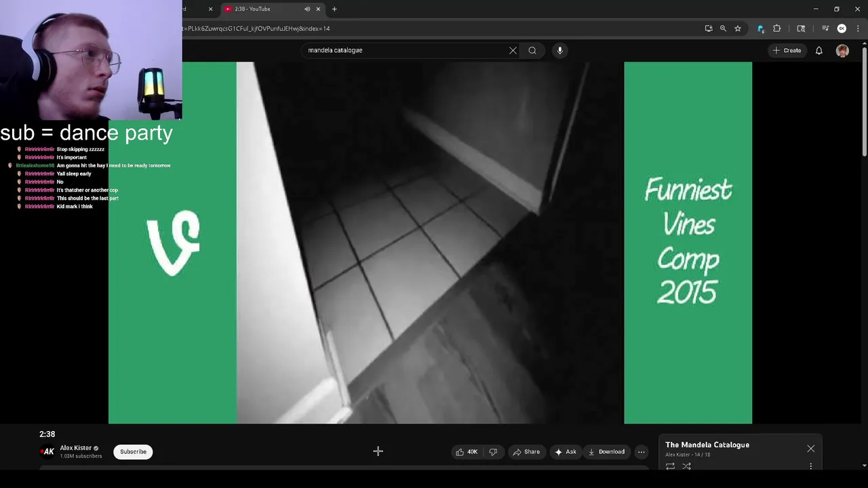
Task: Open YouTube notifications bell
Action: point(819,50)
